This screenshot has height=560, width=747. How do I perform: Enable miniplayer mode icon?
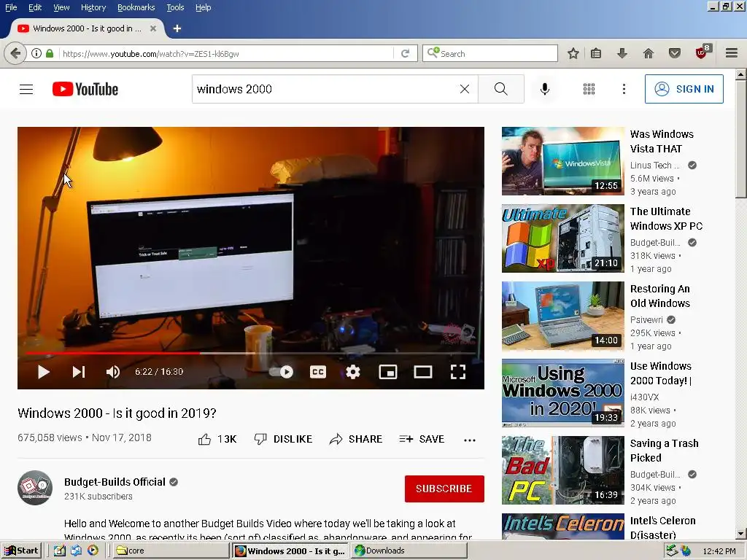click(388, 372)
